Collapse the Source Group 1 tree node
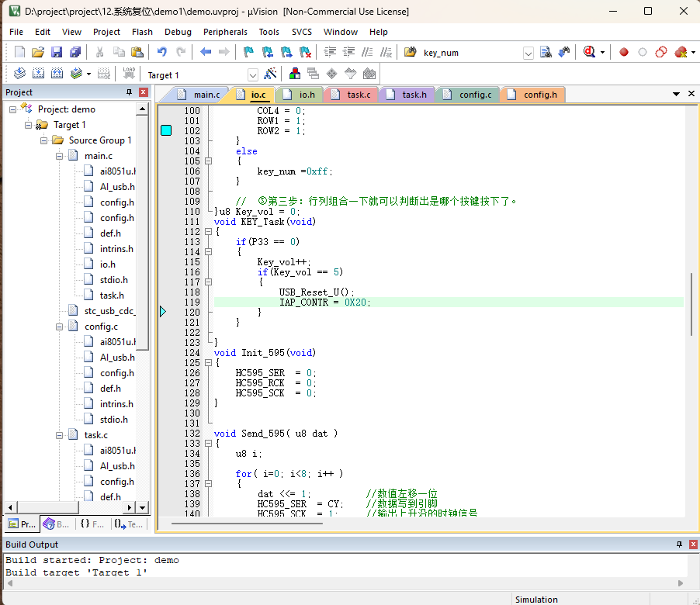This screenshot has height=605, width=700. (x=43, y=140)
